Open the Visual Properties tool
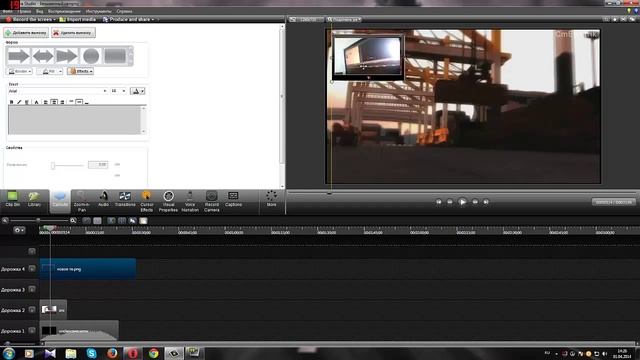 pyautogui.click(x=168, y=201)
